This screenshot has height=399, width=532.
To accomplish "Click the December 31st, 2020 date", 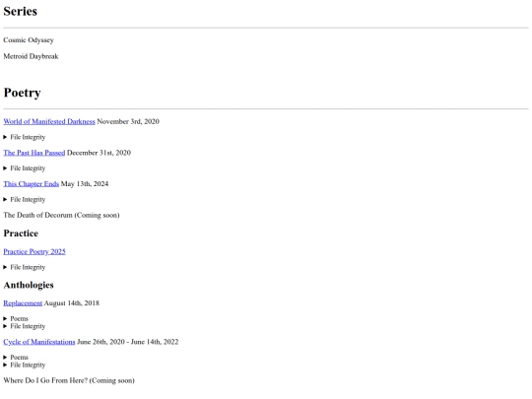I will click(100, 153).
